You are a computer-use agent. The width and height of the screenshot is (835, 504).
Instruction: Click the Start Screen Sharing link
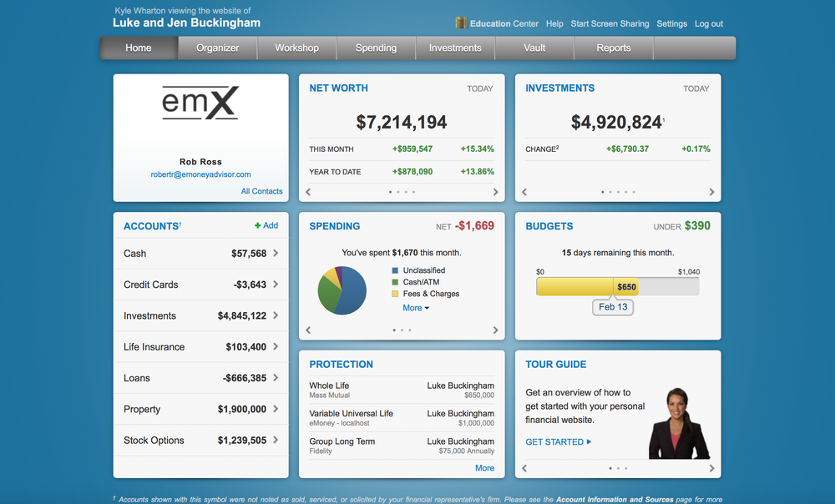pyautogui.click(x=610, y=24)
